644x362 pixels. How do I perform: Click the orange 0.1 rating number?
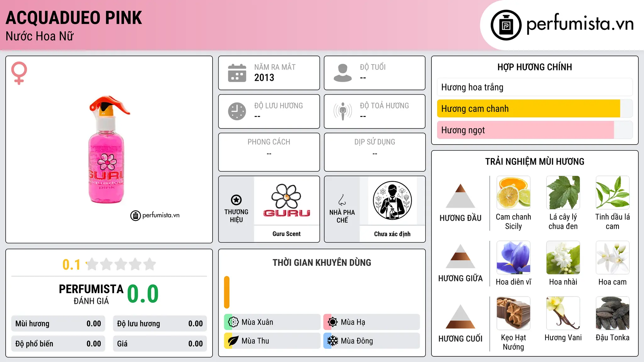[x=71, y=265]
